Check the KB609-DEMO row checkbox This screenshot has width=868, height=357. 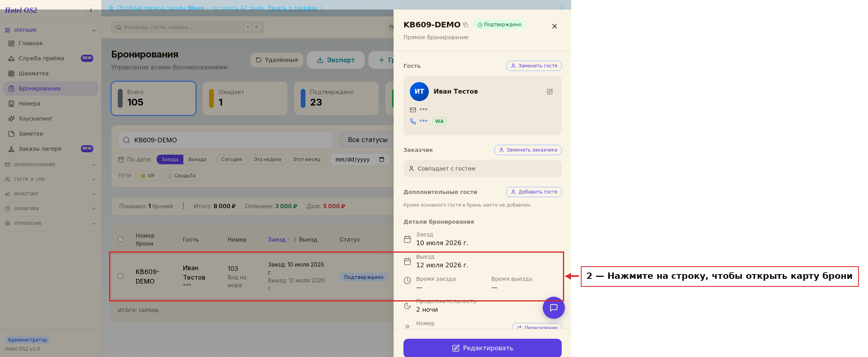pyautogui.click(x=120, y=276)
